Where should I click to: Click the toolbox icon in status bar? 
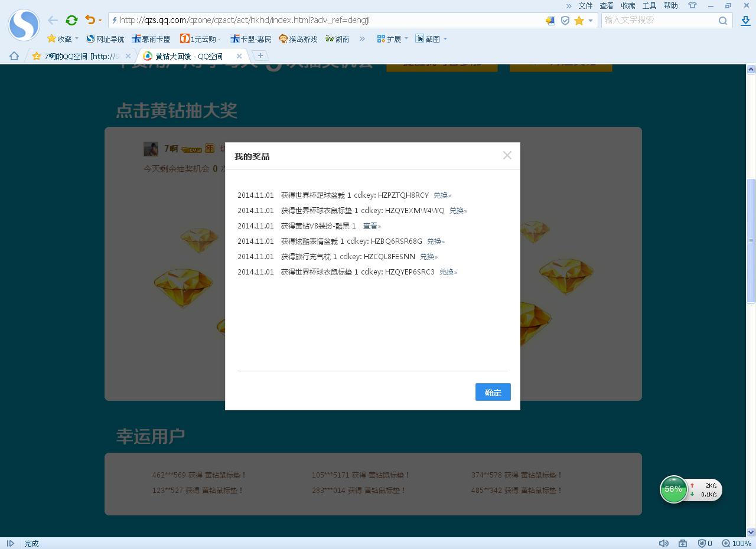coord(683,543)
